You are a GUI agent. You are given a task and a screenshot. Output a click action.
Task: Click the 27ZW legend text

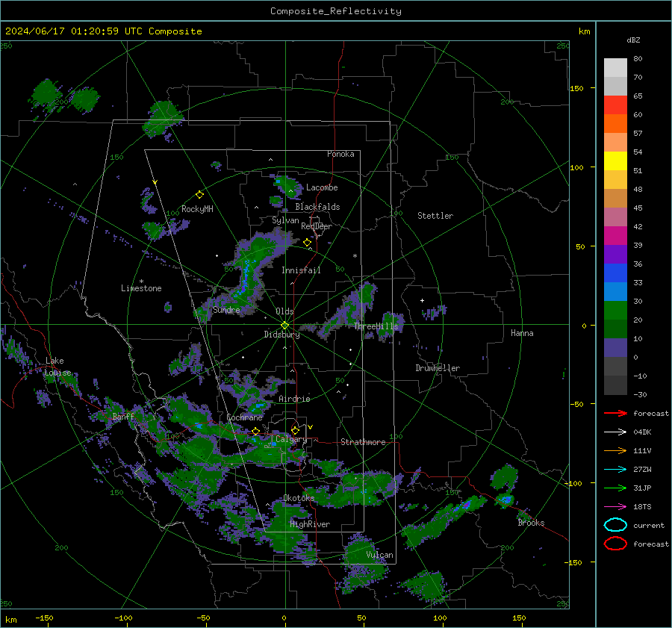(642, 470)
